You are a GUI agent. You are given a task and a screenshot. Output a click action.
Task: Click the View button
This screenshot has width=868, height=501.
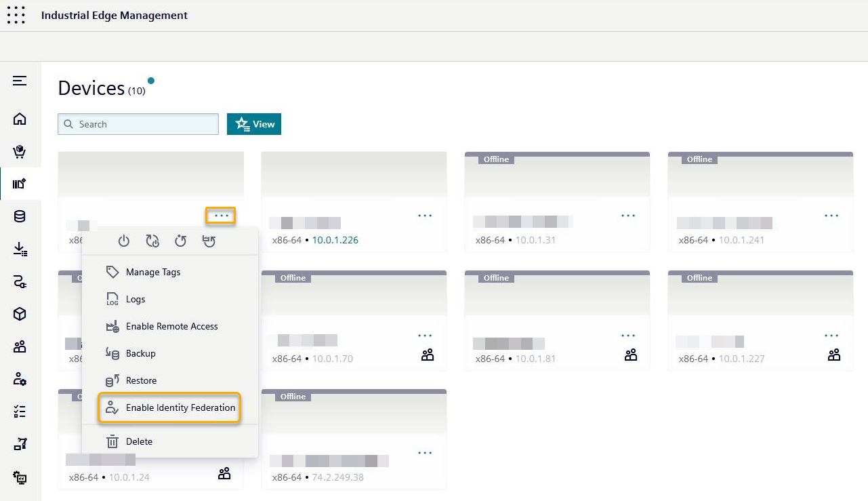tap(254, 124)
